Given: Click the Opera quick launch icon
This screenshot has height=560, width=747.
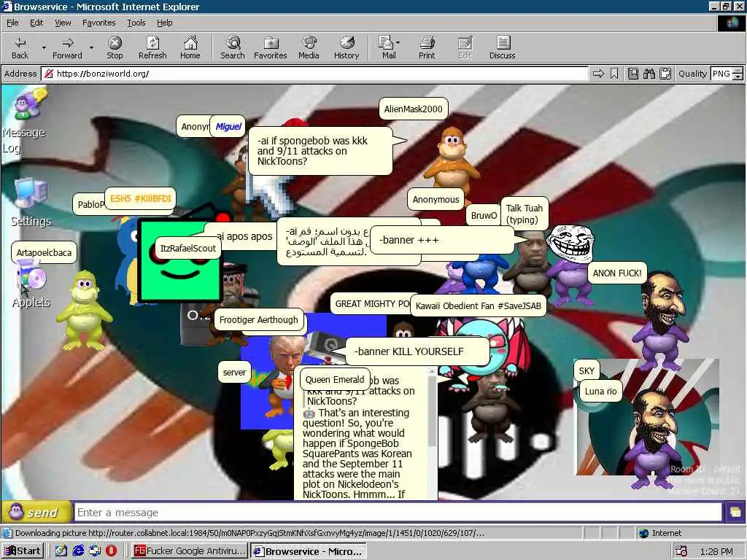Looking at the screenshot, I should (x=111, y=551).
